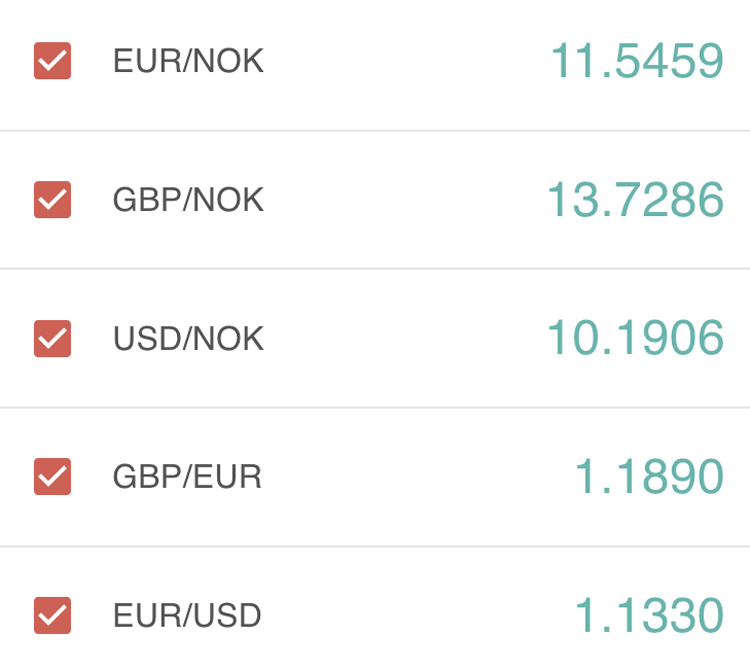Click the EUR/NOK currency pair label
Image resolution: width=750 pixels, height=670 pixels.
tap(188, 62)
